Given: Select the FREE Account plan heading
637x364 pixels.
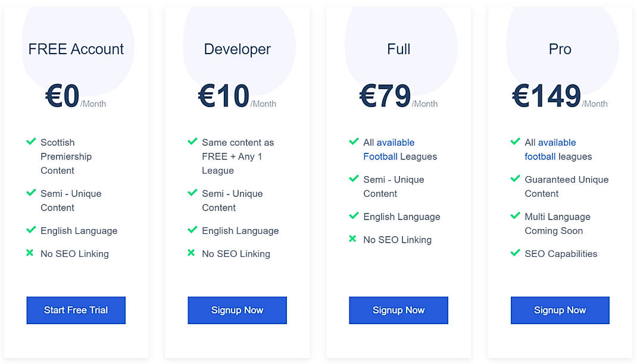Looking at the screenshot, I should pos(76,49).
